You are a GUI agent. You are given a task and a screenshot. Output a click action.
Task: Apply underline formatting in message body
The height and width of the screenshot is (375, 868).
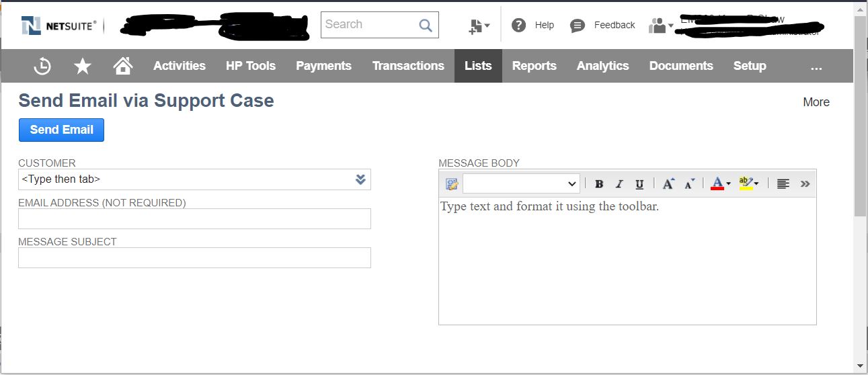[x=639, y=183]
